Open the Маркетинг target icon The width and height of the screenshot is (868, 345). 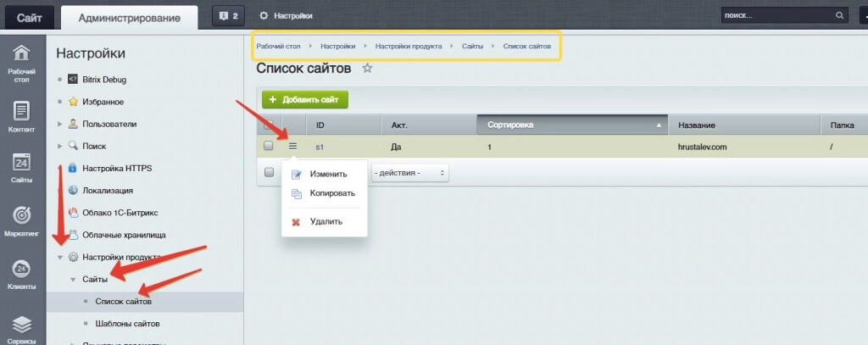click(x=21, y=214)
